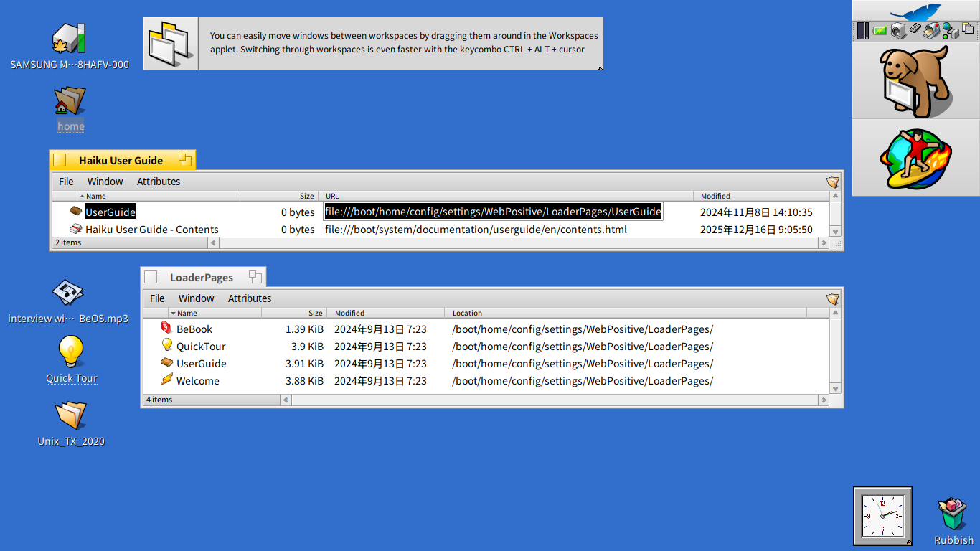Viewport: 980px width, 551px height.
Task: Select BeBook in the LoaderPages list
Action: point(193,329)
